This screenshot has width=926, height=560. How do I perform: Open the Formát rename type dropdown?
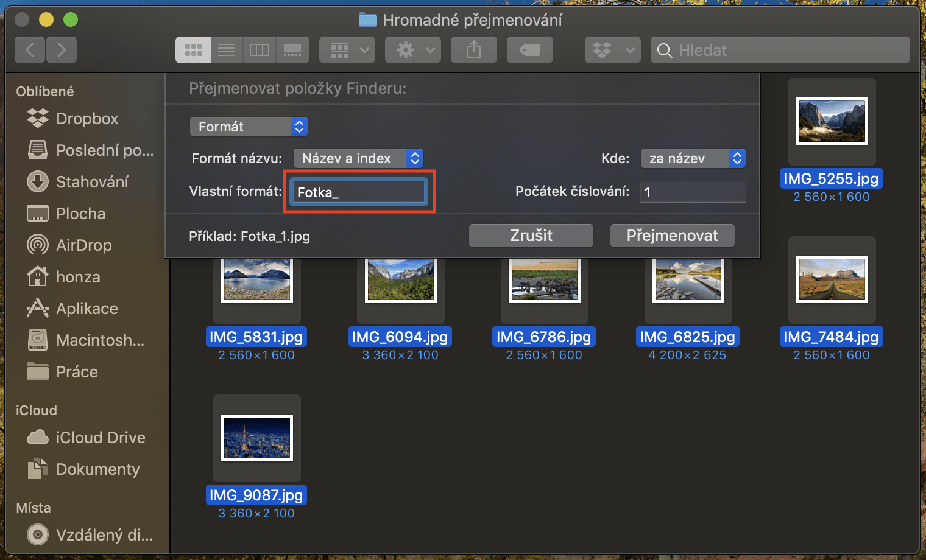point(249,127)
